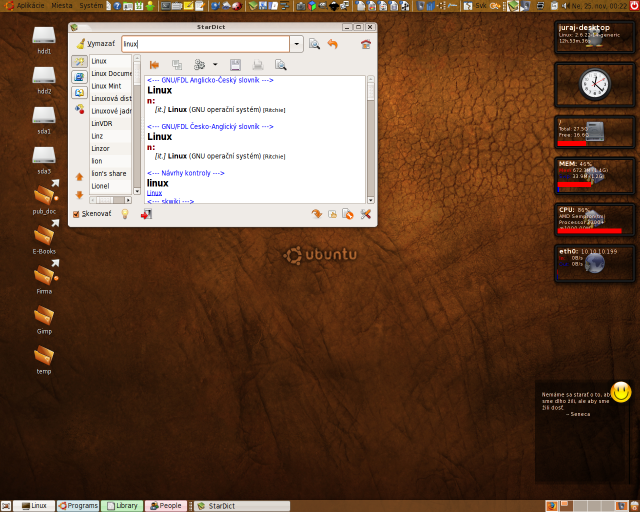Viewport: 640px width, 512px height.
Task: Click the copy toolbar icon
Action: pos(177,65)
